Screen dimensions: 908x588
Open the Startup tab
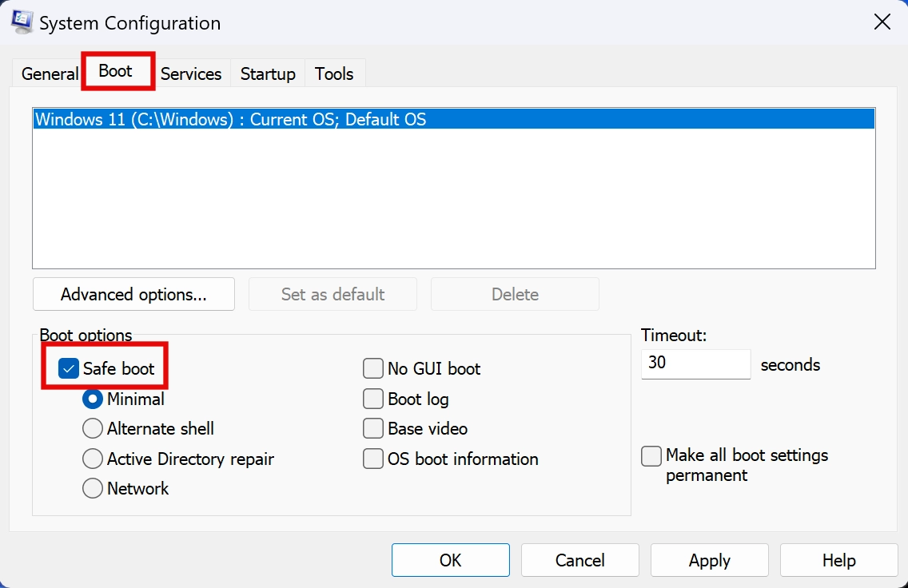pyautogui.click(x=267, y=73)
